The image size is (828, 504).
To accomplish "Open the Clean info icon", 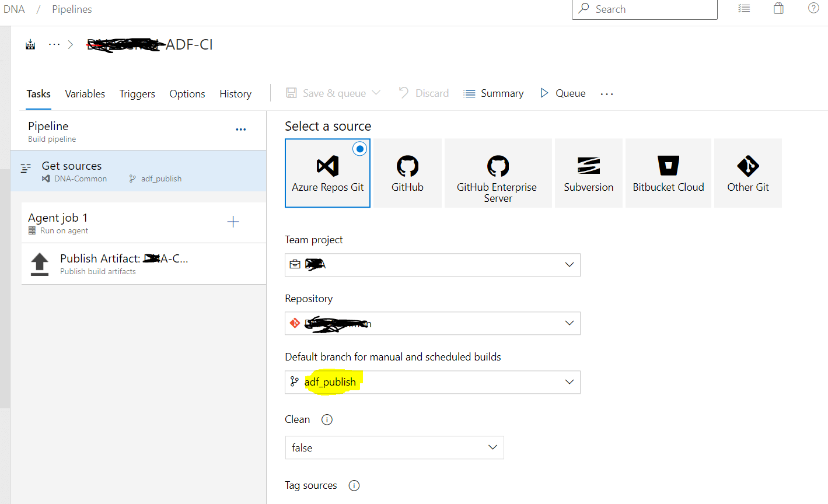I will point(327,419).
